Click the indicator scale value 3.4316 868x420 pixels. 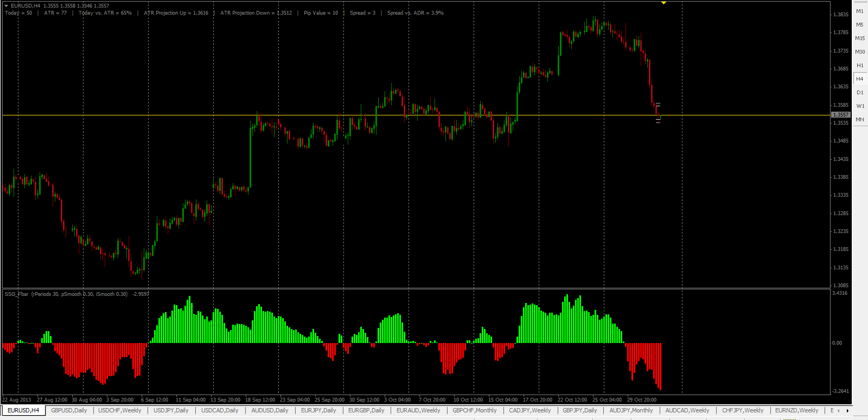840,293
